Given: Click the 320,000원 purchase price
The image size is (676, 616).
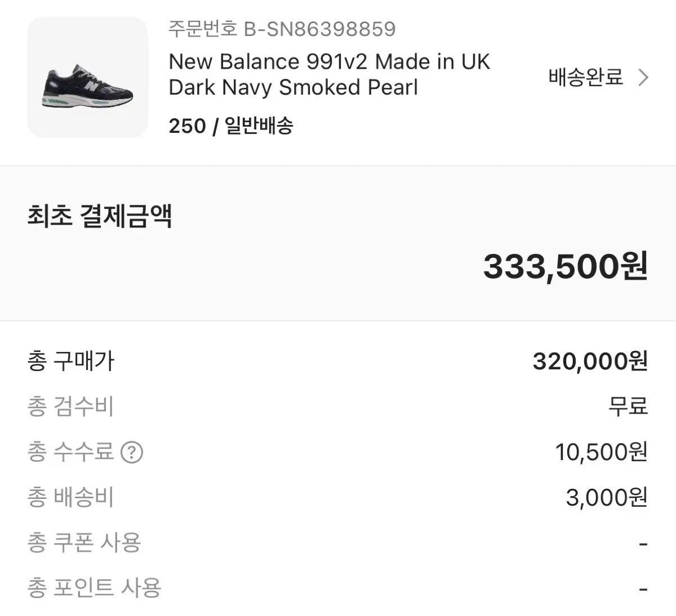Looking at the screenshot, I should (x=590, y=361).
